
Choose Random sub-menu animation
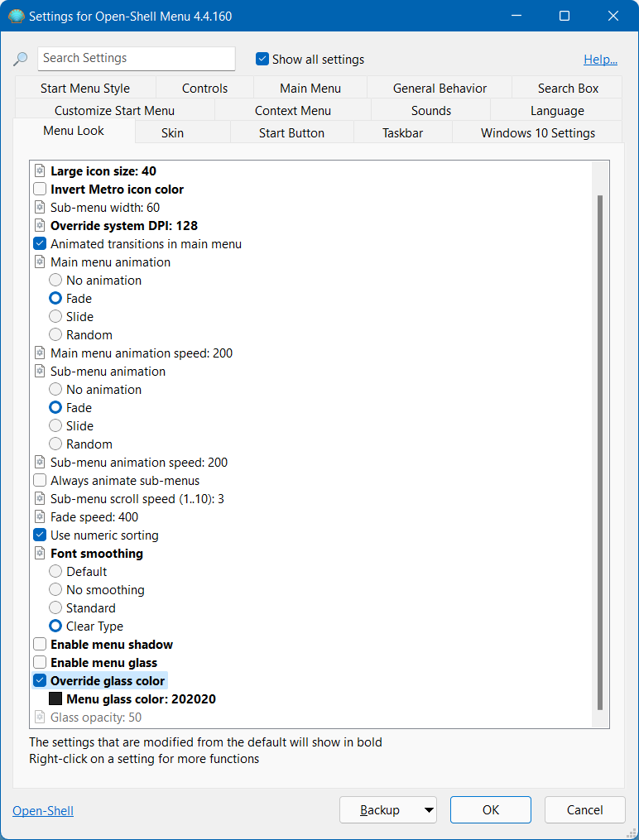(55, 444)
